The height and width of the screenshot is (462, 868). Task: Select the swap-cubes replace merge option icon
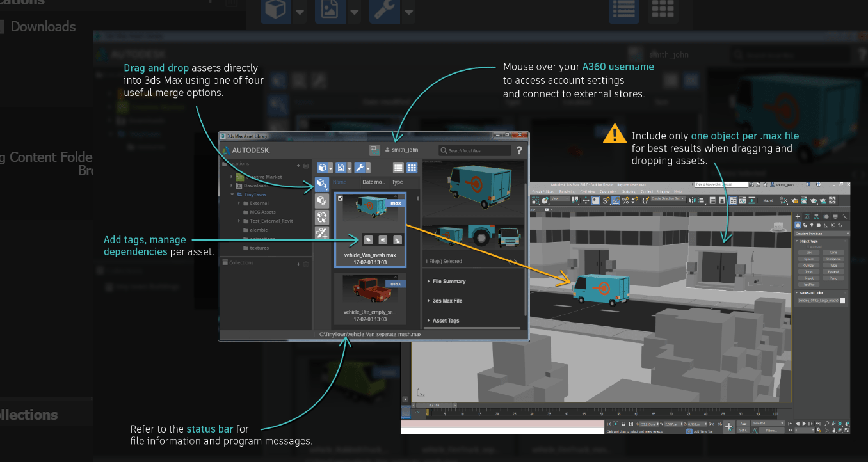[323, 218]
